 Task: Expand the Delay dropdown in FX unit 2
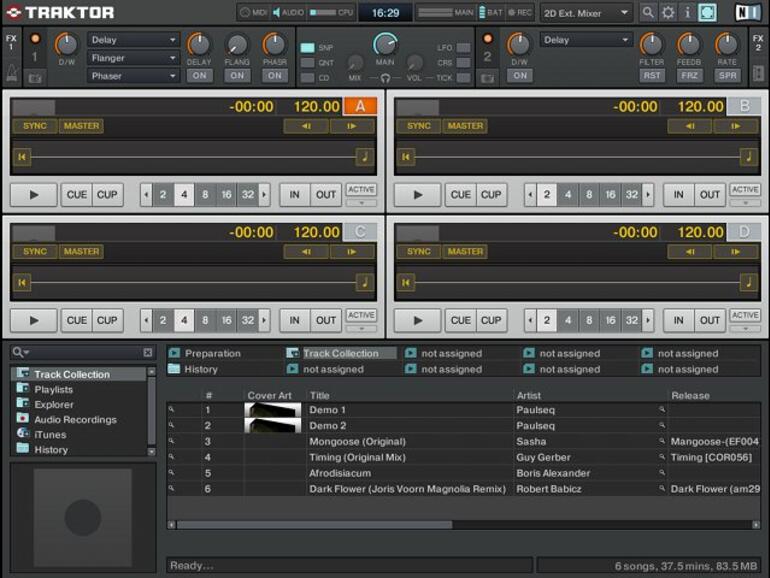(587, 40)
